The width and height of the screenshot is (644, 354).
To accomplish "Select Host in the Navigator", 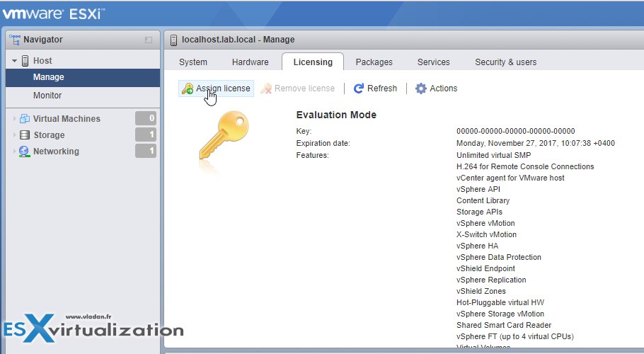I will point(42,61).
